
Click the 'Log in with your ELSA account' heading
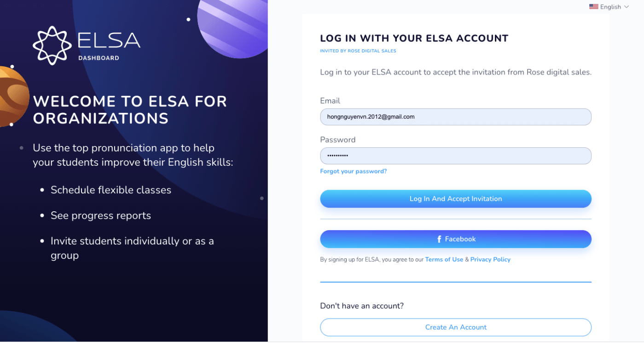[x=414, y=39]
